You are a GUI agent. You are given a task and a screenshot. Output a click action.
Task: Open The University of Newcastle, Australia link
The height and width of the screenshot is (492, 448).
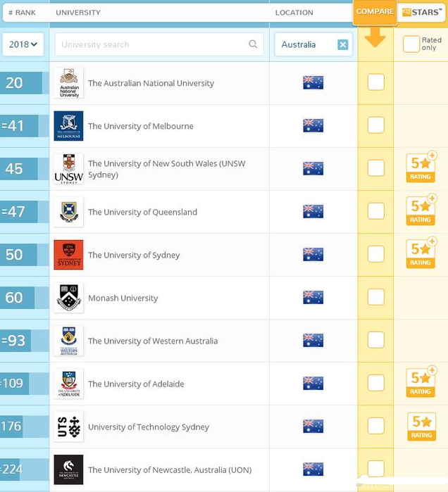[170, 470]
